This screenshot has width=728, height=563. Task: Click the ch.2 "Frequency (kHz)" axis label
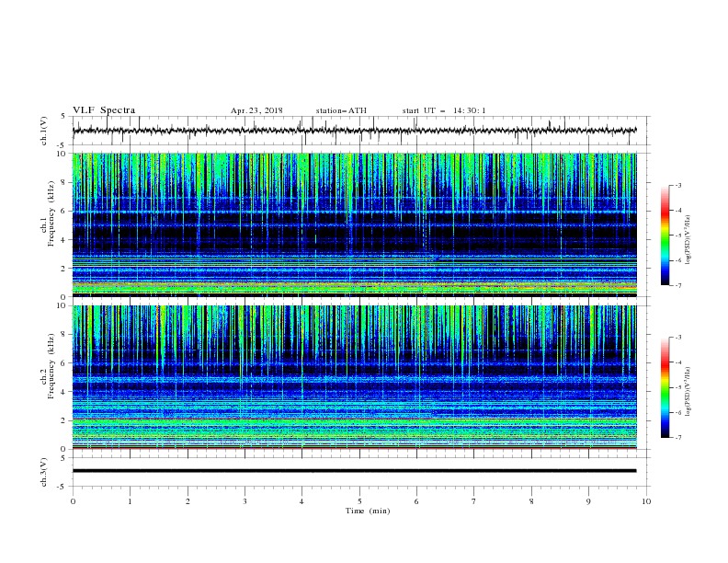[51, 366]
